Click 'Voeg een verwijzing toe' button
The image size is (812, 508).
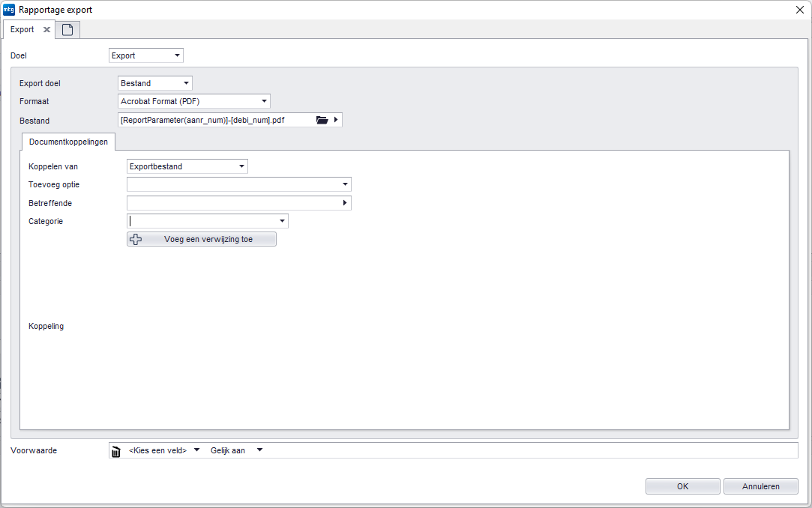[x=202, y=239]
